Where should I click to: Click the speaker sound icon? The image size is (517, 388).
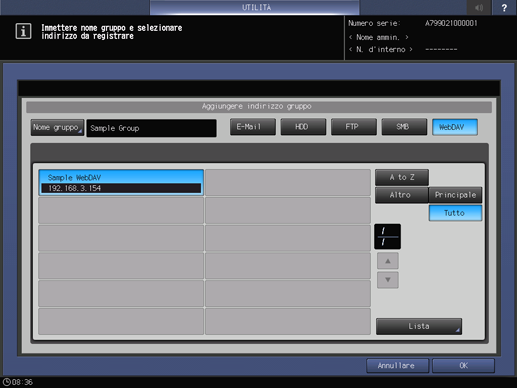[x=479, y=7]
